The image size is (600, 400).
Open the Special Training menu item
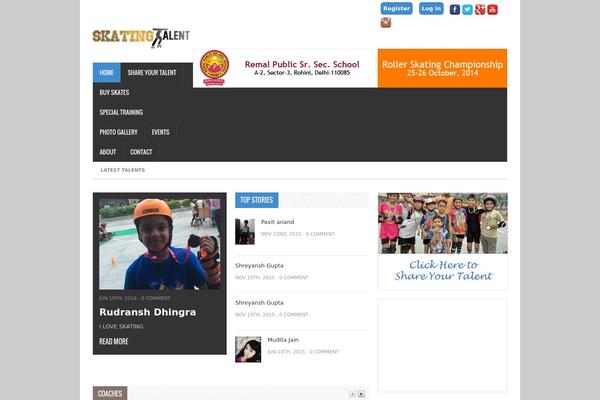(x=121, y=113)
